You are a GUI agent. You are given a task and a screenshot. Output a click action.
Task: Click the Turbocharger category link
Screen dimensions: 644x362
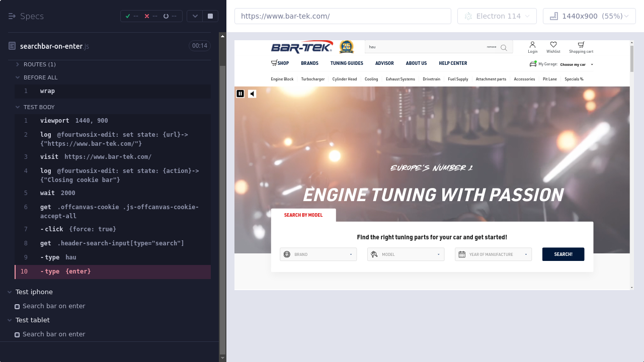[312, 79]
